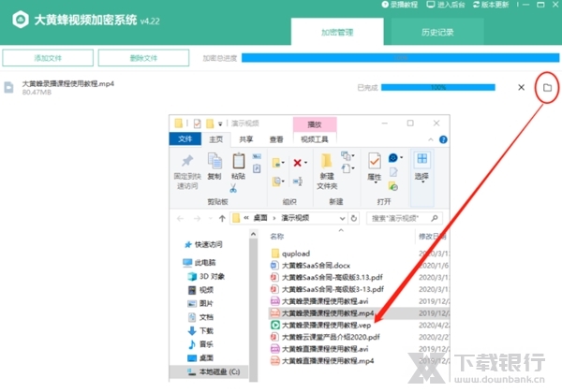Viewport: 562px width, 392px height.
Task: Click the rename icon in 组织 group
Action: (298, 181)
